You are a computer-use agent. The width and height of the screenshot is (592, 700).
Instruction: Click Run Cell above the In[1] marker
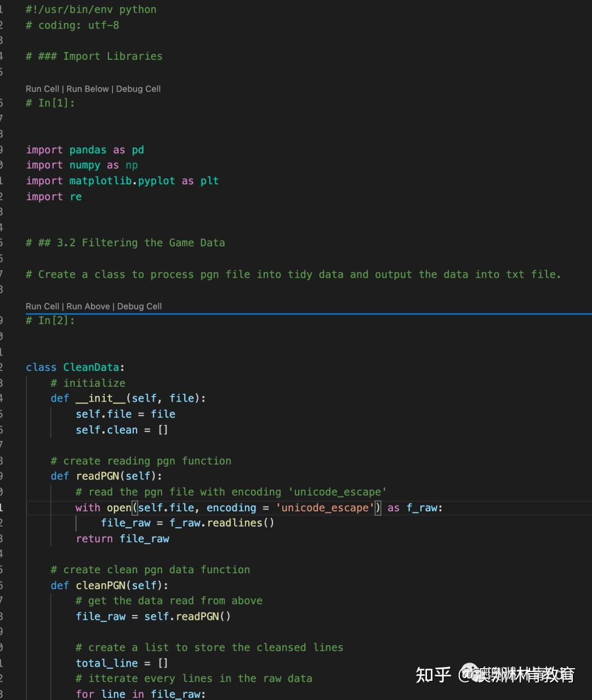click(x=42, y=89)
